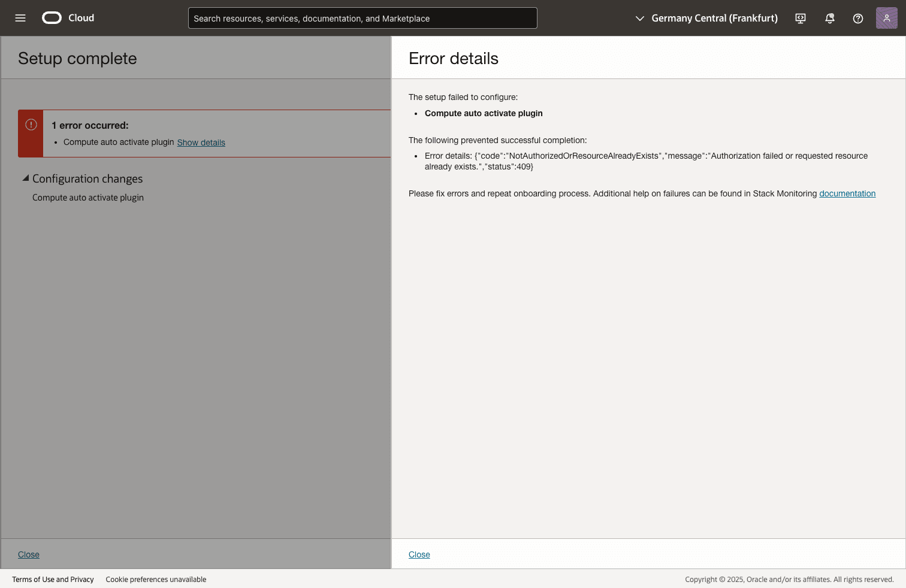Viewport: 906px width, 588px height.
Task: Open the navigation hamburger menu
Action: 20,18
